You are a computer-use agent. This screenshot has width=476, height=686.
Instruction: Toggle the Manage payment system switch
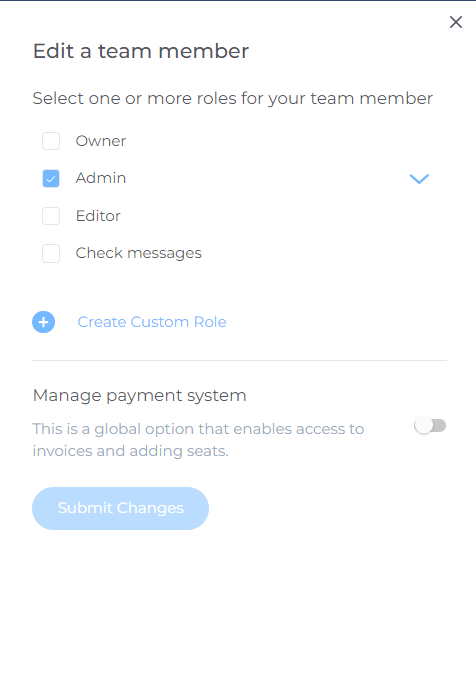click(x=430, y=426)
